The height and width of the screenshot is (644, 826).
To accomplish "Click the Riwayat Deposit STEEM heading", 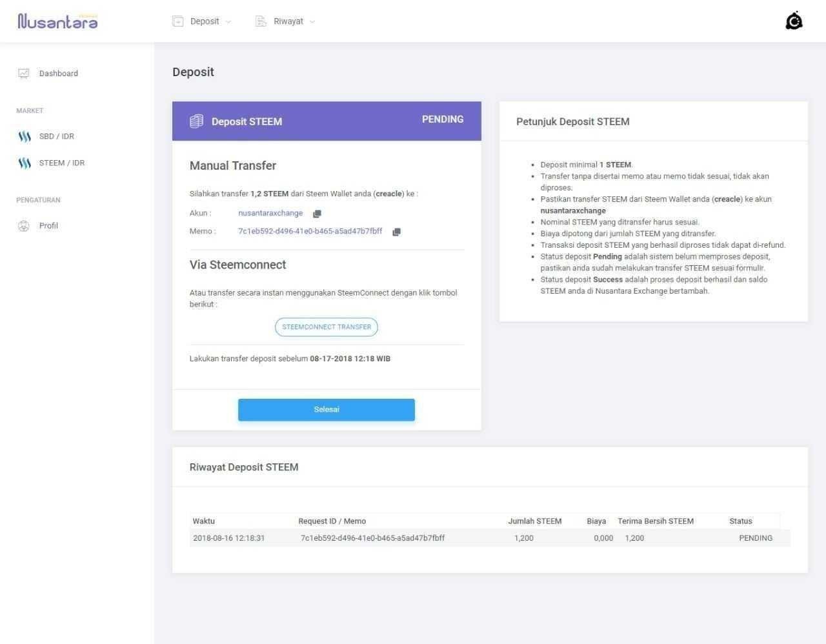I will (244, 467).
